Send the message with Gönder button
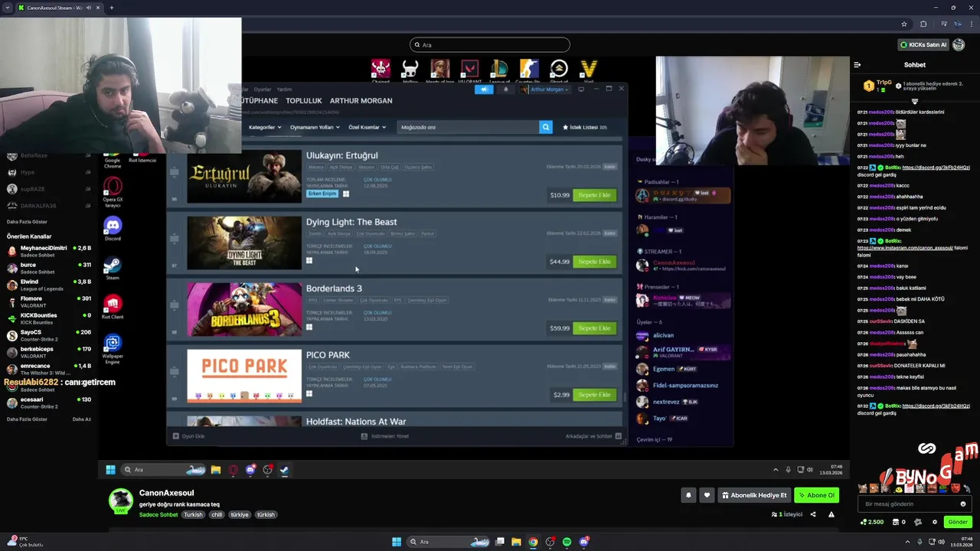This screenshot has height=551, width=980. click(x=958, y=522)
